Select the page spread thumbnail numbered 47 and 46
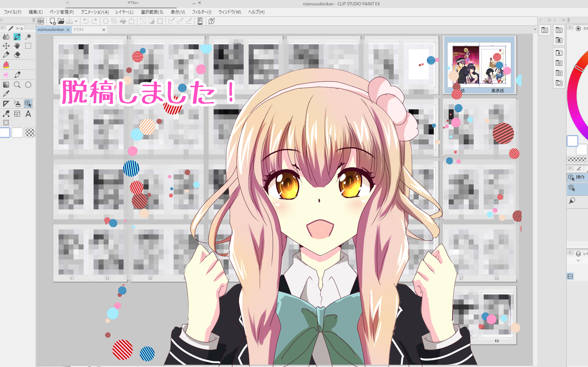 pos(90,253)
